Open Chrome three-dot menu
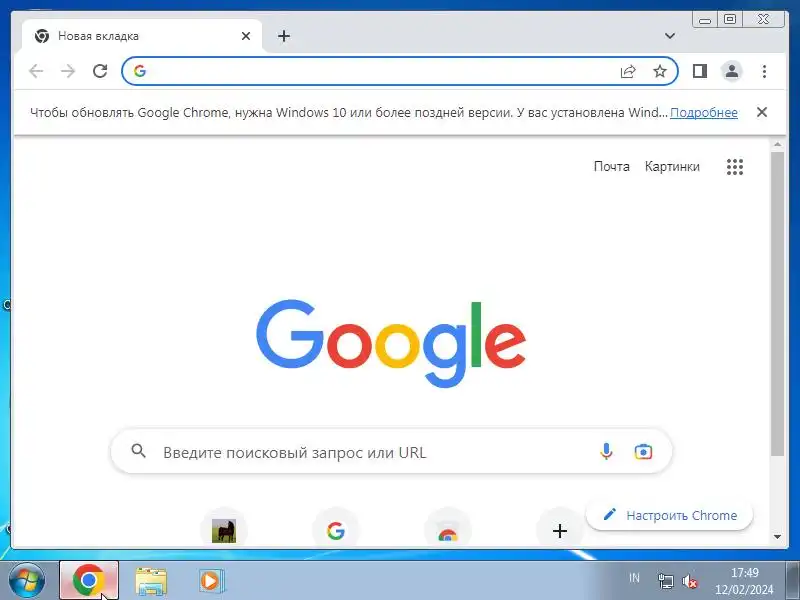The image size is (800, 600). coord(764,71)
